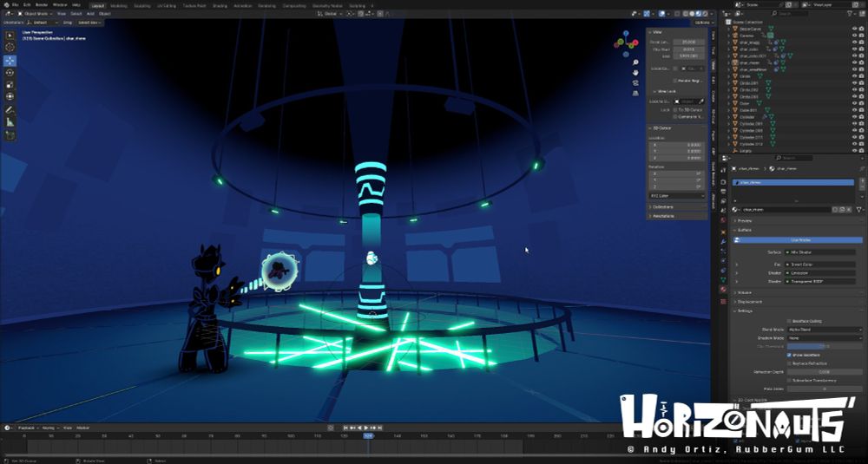Select the Select Box tool at the toolbar top
Image resolution: width=868 pixels, height=464 pixels.
point(10,36)
